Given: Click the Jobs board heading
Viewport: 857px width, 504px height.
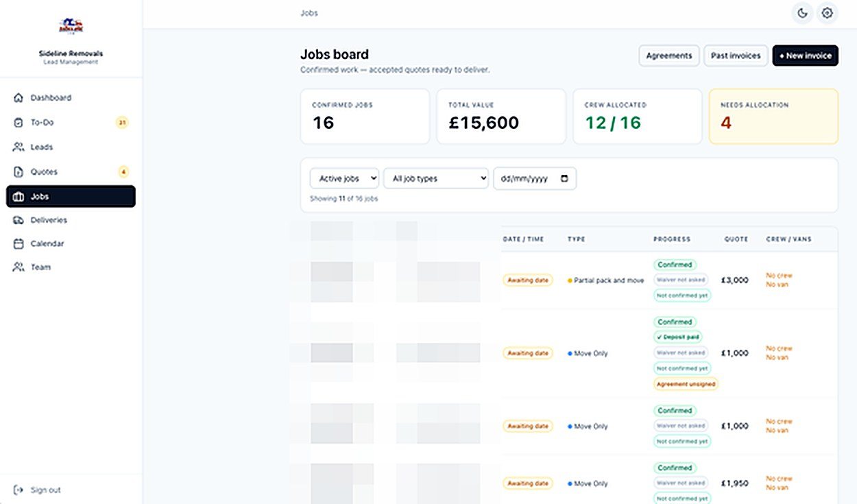Looking at the screenshot, I should tap(335, 55).
